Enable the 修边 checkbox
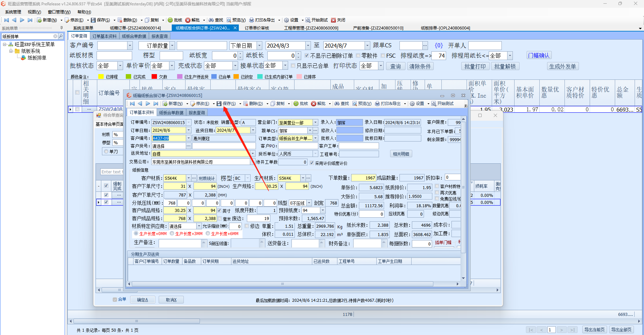Image resolution: width=644 pixels, height=335 pixels. [247, 226]
